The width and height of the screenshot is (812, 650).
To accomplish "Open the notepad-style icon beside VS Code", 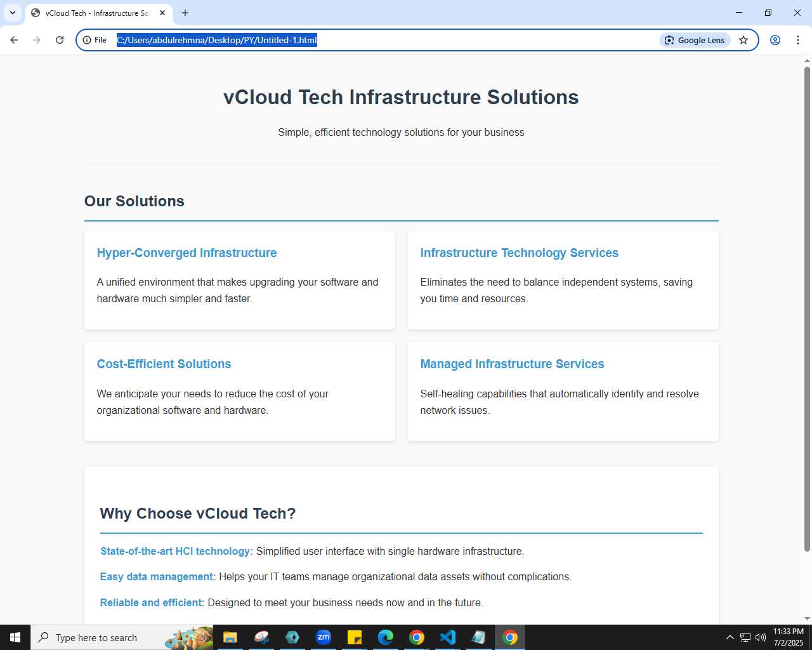I will tap(478, 637).
